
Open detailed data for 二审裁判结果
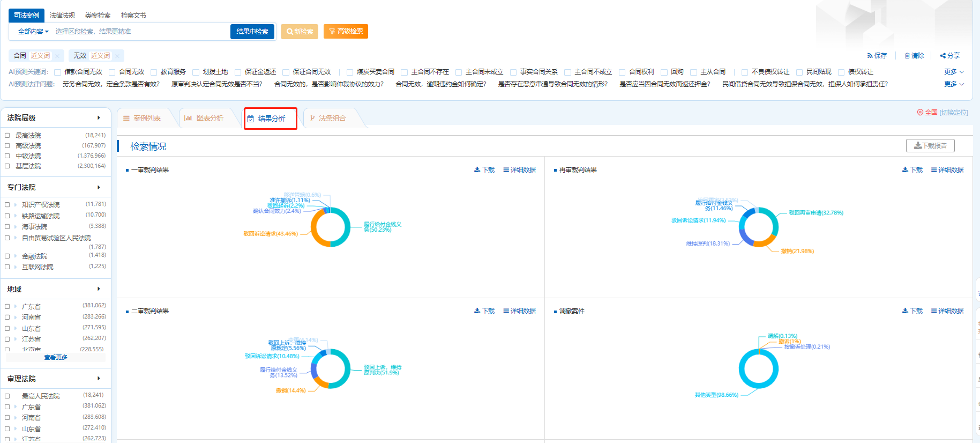tap(519, 311)
